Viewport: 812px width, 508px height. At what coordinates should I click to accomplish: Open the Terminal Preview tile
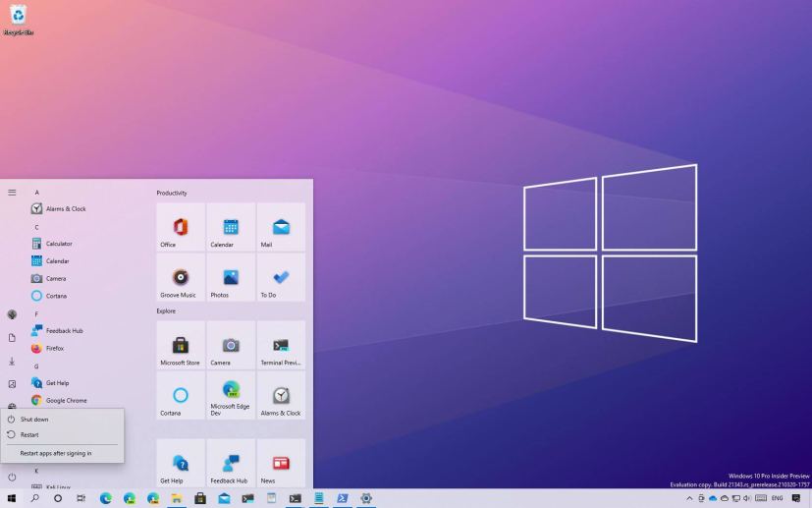(x=281, y=345)
